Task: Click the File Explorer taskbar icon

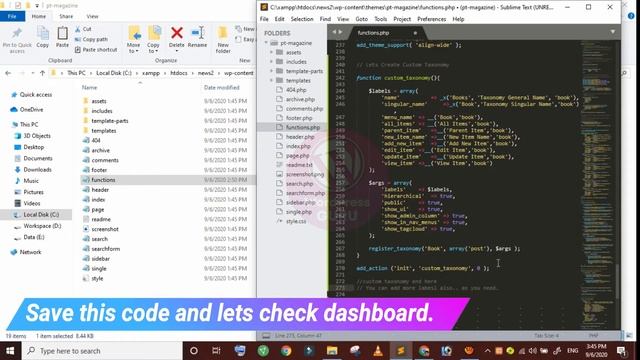Action: [x=332, y=351]
